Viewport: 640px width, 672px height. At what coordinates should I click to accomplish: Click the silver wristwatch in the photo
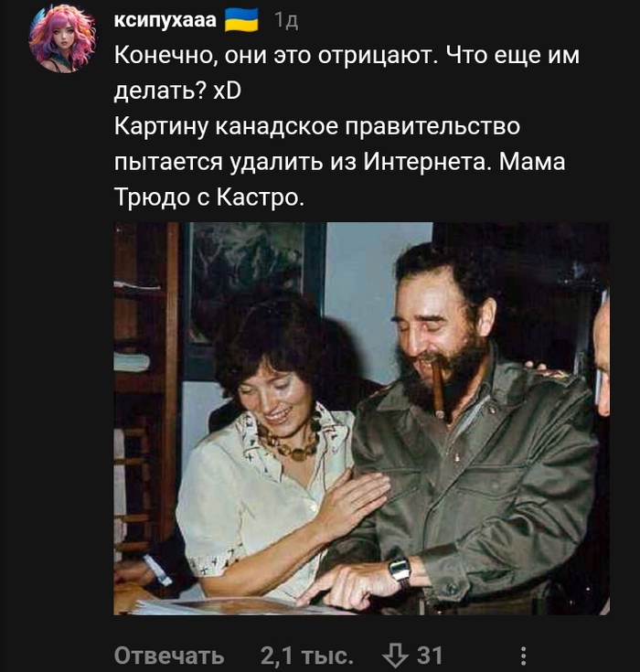(x=400, y=571)
